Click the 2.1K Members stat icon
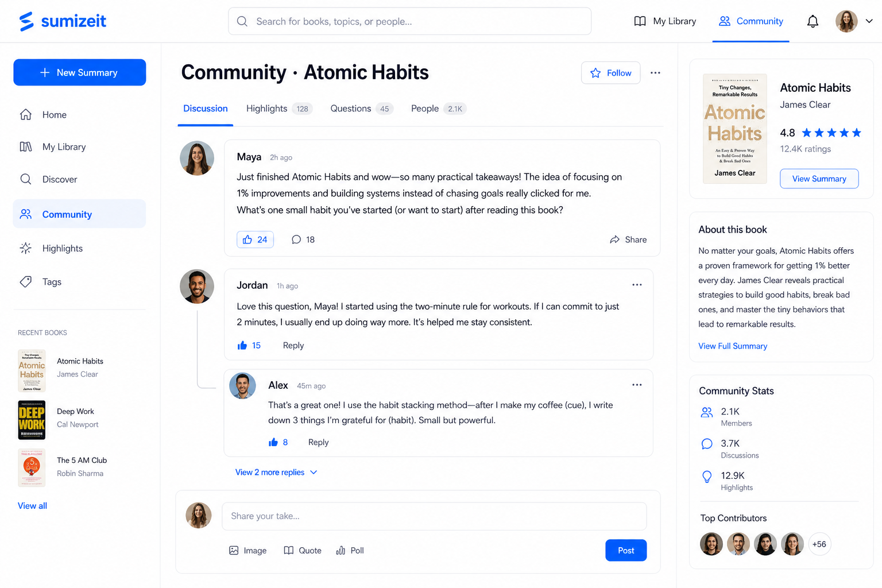This screenshot has height=588, width=882. [707, 412]
